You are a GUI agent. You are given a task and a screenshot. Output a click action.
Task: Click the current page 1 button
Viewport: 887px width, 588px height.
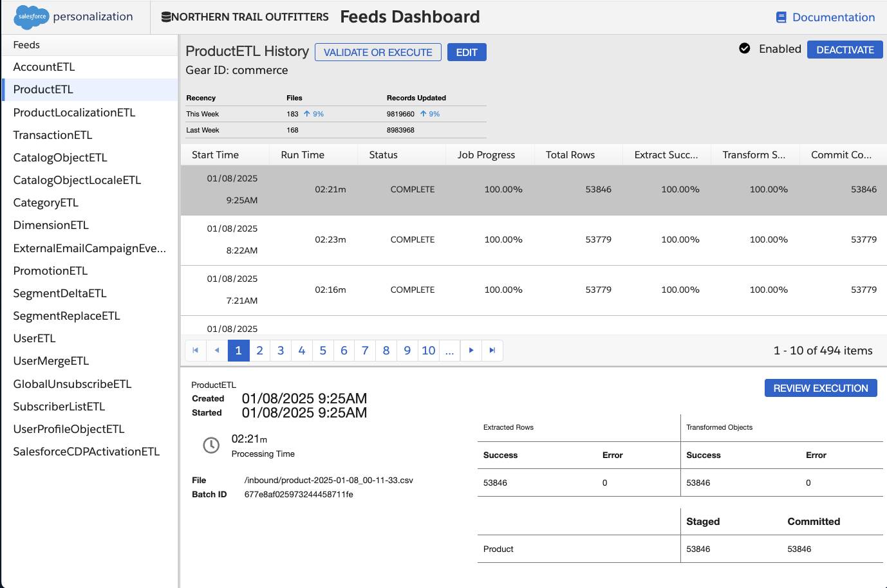click(238, 350)
